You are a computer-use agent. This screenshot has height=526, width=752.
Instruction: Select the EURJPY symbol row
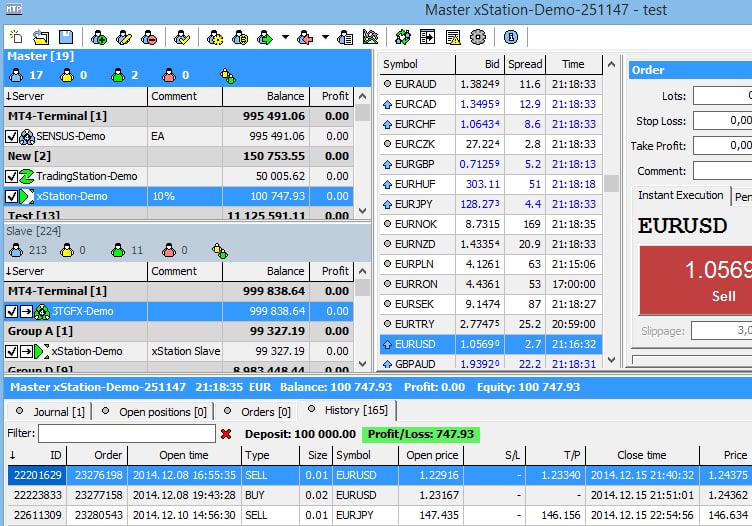(x=491, y=204)
